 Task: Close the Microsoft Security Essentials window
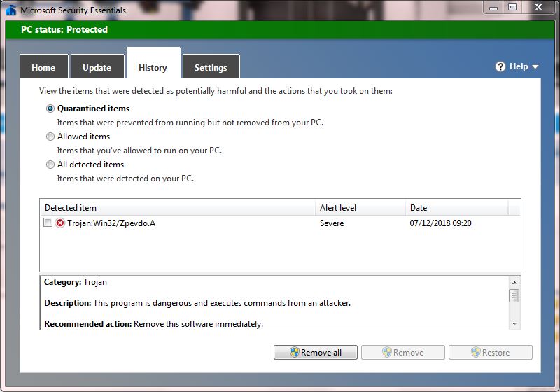[539, 8]
